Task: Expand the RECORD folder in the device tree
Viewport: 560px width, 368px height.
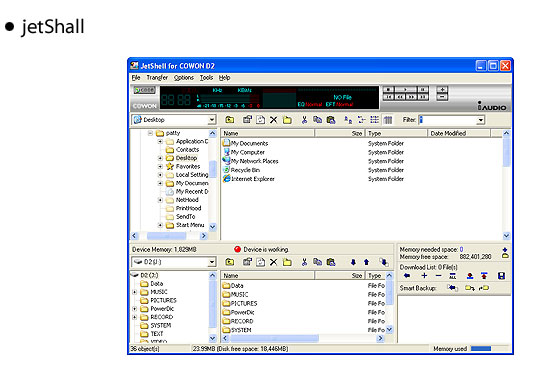Action: pos(135,317)
